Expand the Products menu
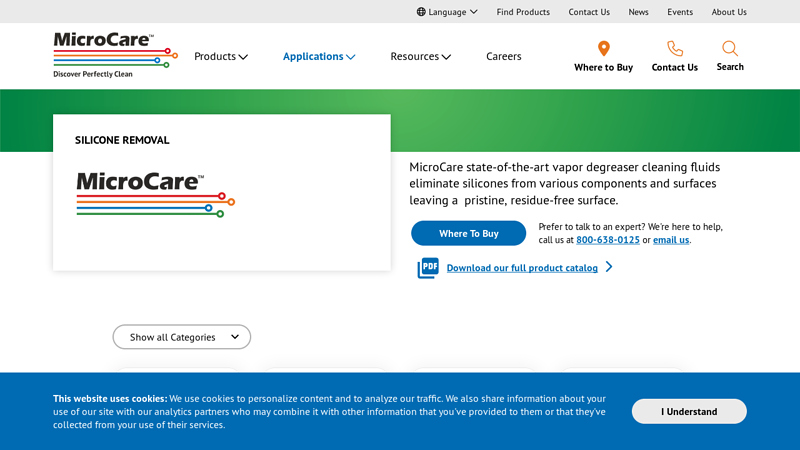 click(x=220, y=56)
